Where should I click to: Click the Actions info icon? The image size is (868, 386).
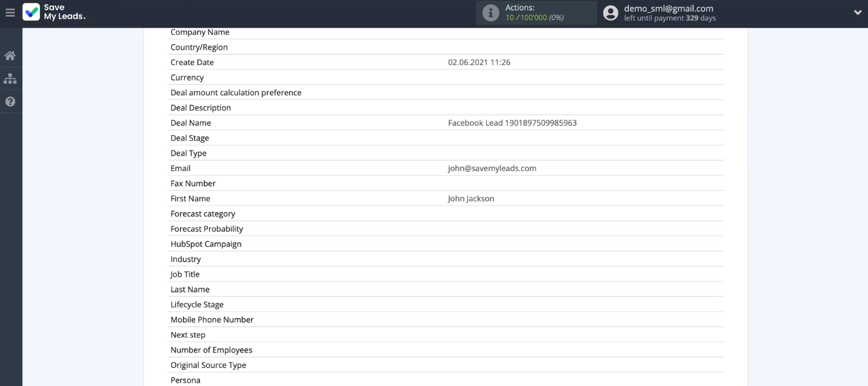click(491, 13)
